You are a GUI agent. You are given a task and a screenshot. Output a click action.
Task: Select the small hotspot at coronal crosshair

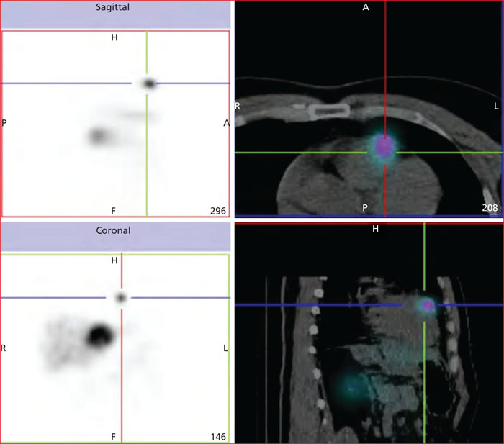coord(121,298)
